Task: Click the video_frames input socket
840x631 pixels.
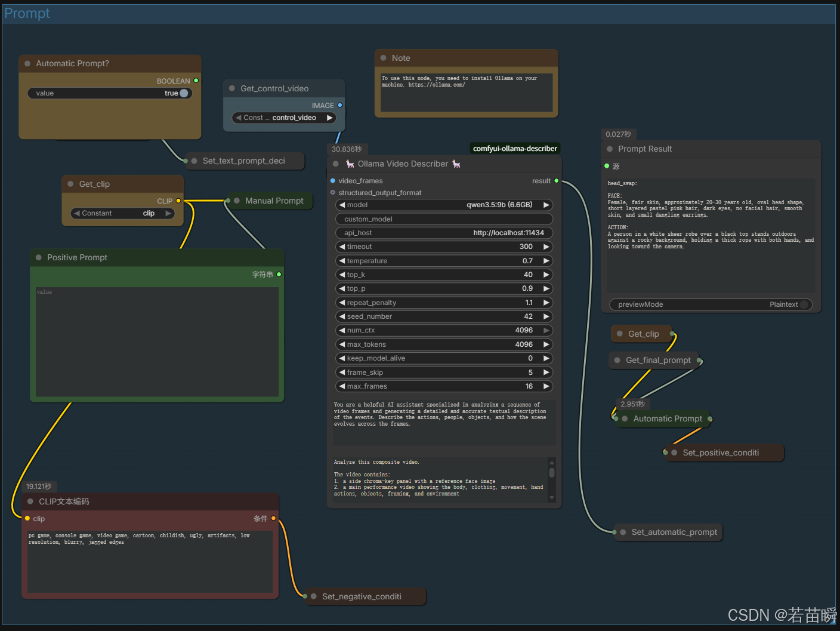Action: 333,180
